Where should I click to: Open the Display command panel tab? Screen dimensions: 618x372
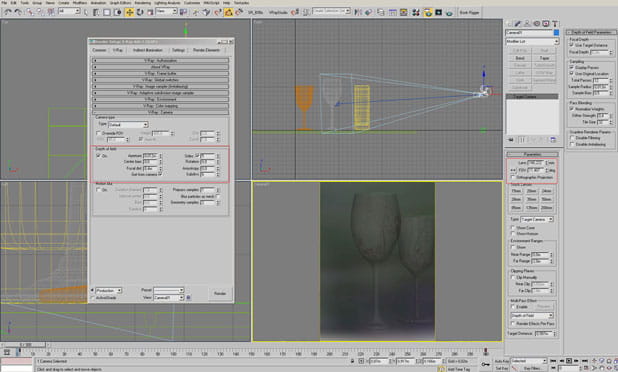click(x=546, y=24)
